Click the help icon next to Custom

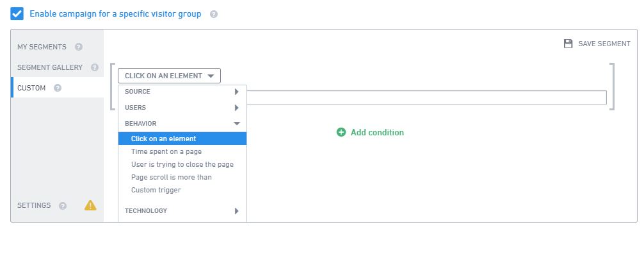pyautogui.click(x=58, y=88)
